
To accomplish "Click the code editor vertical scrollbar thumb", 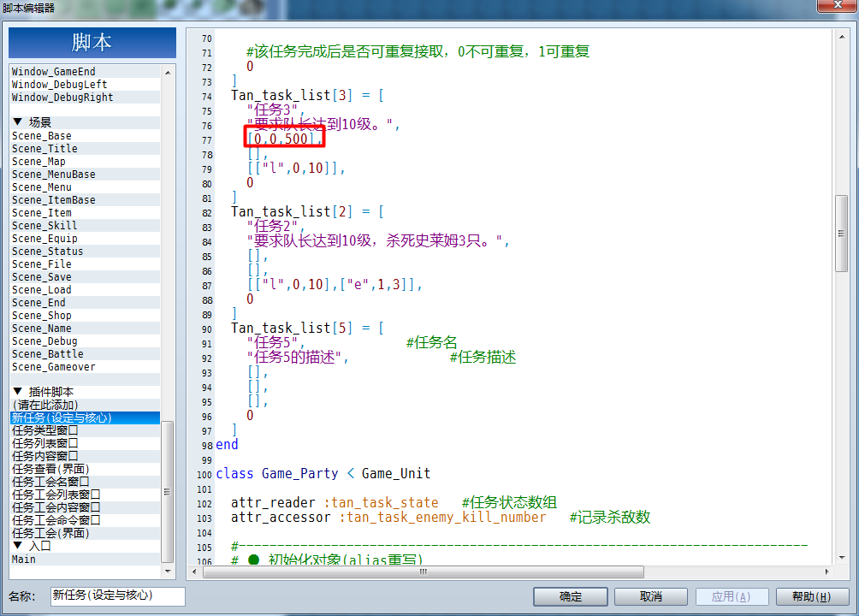I will coord(842,234).
